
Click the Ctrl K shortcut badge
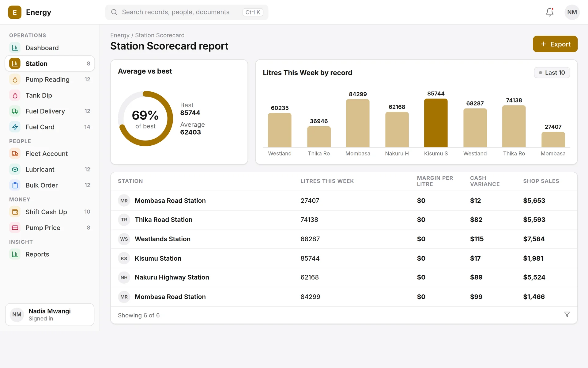[253, 12]
